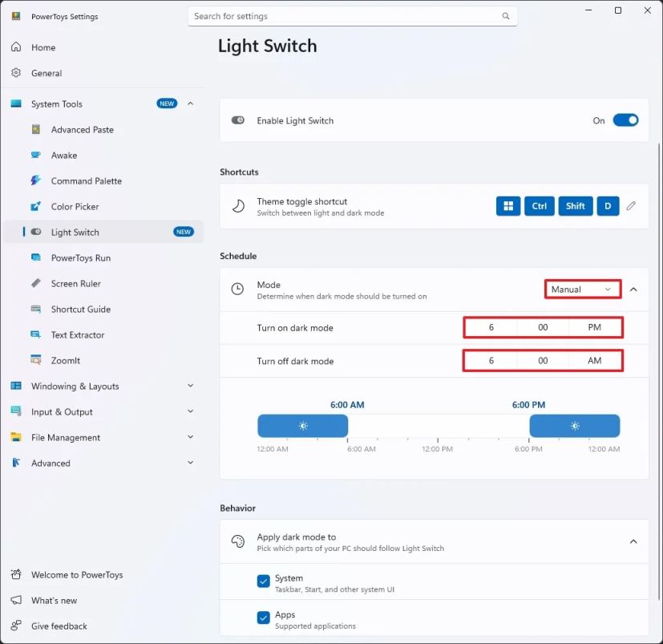This screenshot has height=644, width=663.
Task: Uncheck System under Apply dark mode to
Action: coord(264,580)
